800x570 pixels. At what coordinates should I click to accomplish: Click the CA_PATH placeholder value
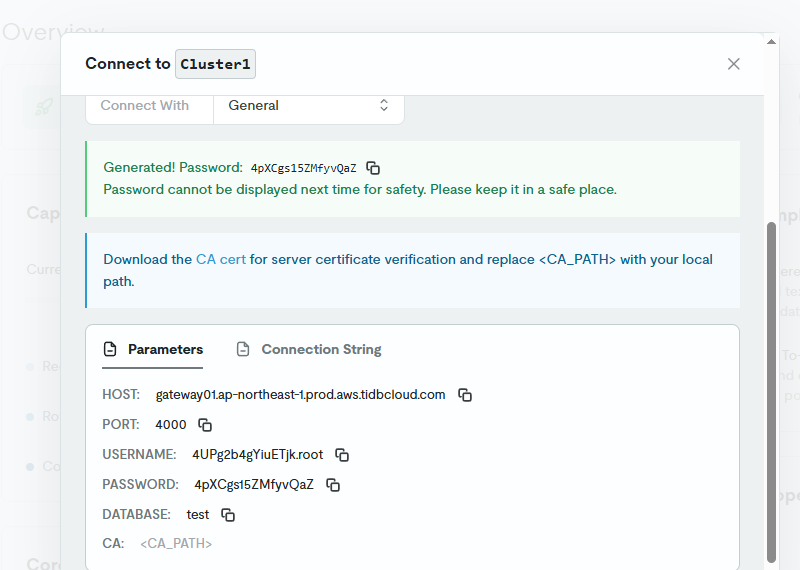pyautogui.click(x=176, y=544)
